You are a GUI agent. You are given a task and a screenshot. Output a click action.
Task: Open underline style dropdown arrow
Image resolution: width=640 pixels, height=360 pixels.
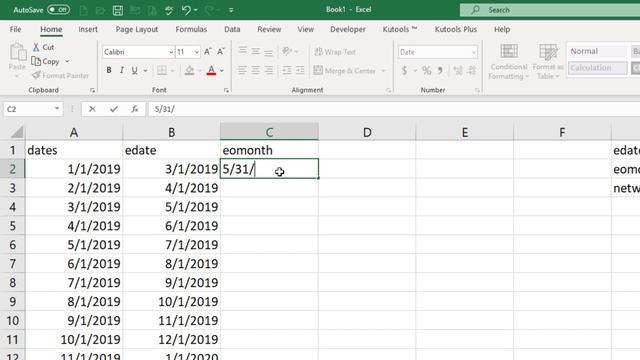point(145,71)
